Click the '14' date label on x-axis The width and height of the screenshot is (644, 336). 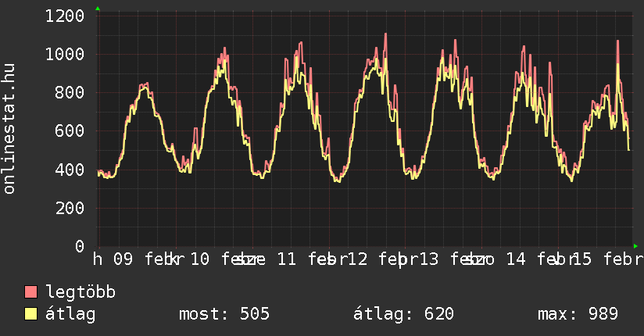[x=515, y=259]
